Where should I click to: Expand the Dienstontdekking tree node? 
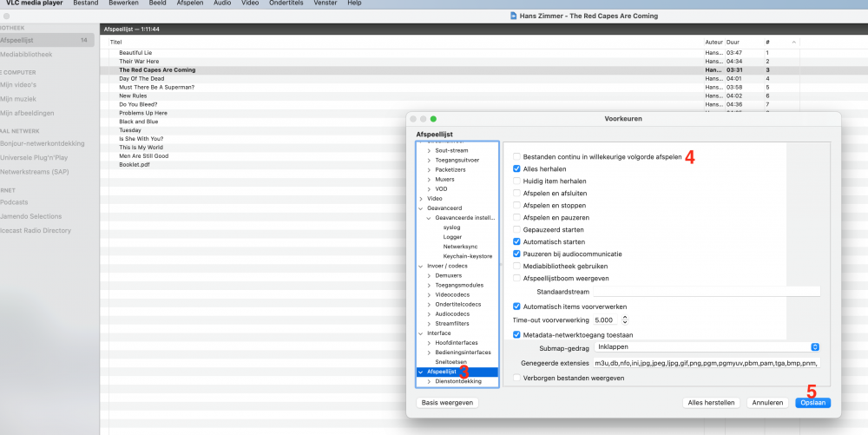[429, 381]
